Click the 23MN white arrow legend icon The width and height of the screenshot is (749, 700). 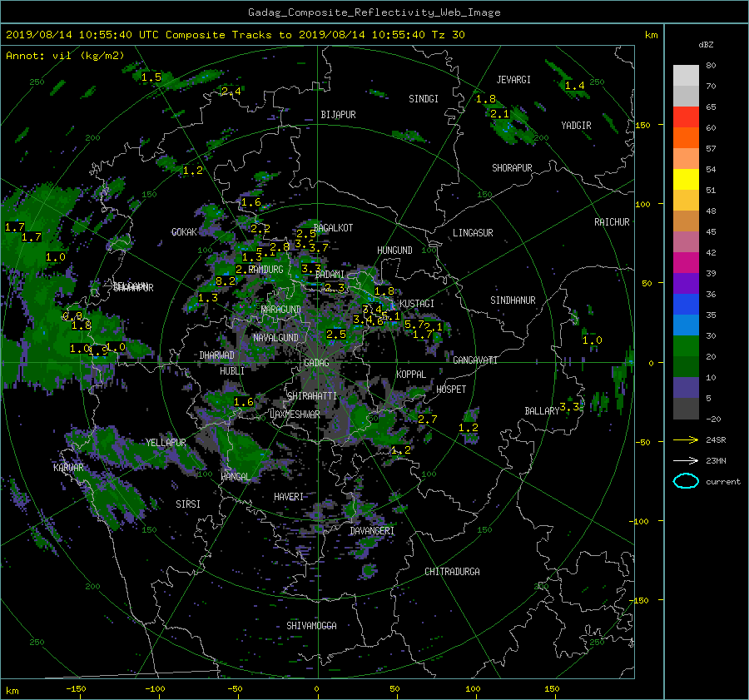[x=686, y=460]
